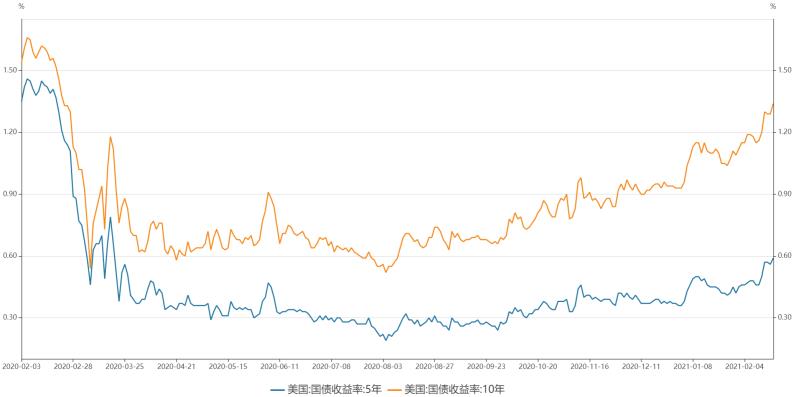The width and height of the screenshot is (796, 397).
Task: Toggle the 美国:国债收益率:5年 legend entry
Action: [x=326, y=389]
